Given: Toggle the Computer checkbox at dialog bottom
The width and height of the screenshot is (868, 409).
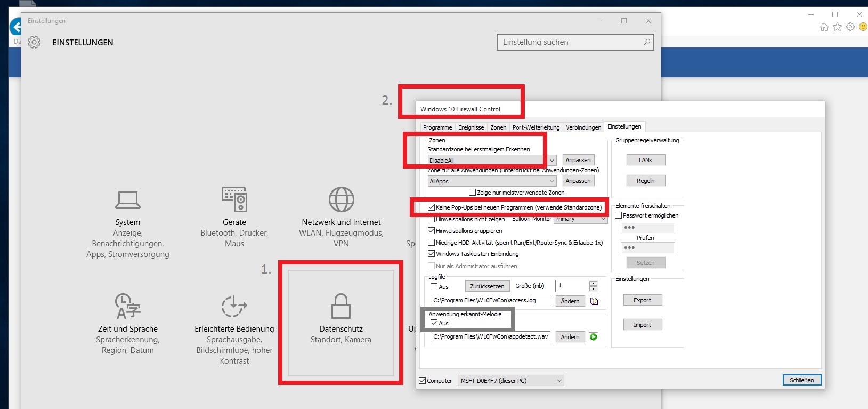Looking at the screenshot, I should point(423,381).
